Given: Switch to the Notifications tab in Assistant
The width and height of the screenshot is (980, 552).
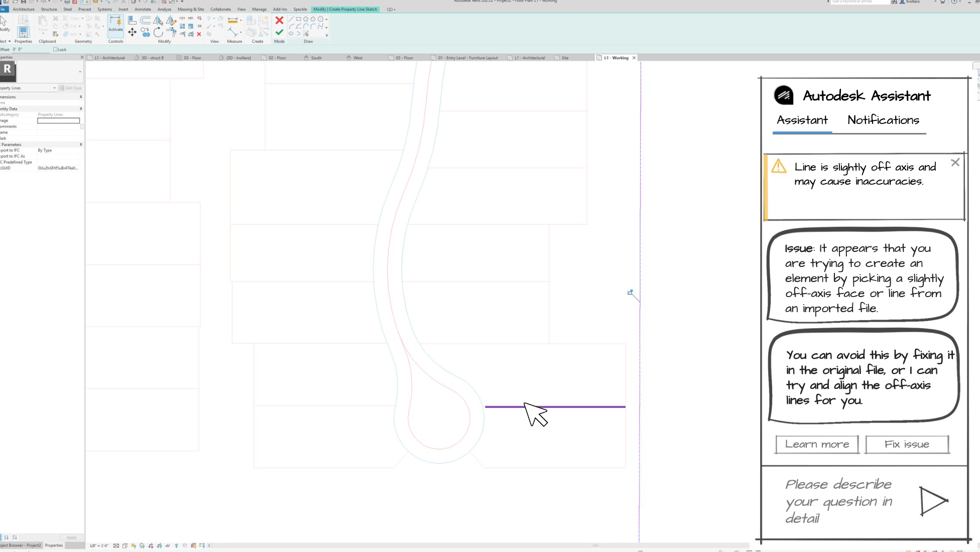Looking at the screenshot, I should pos(883,120).
